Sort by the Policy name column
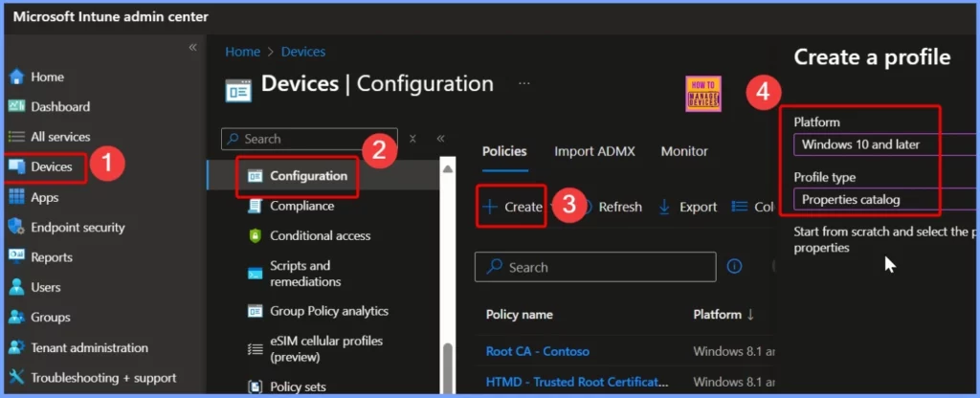This screenshot has height=398, width=980. (x=520, y=315)
